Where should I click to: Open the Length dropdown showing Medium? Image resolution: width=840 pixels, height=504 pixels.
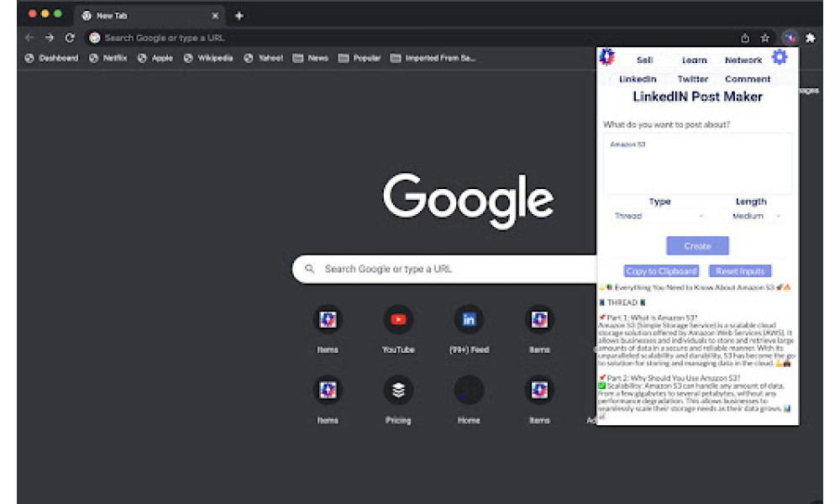pos(756,216)
